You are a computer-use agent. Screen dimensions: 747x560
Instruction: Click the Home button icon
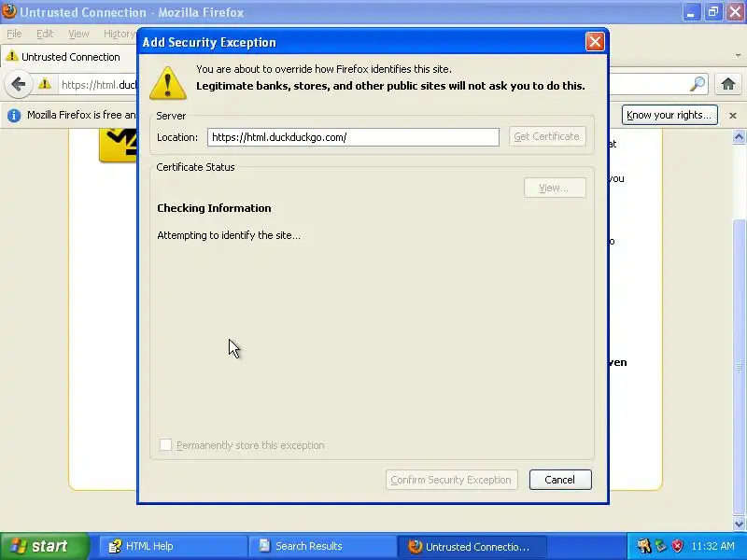tap(727, 84)
